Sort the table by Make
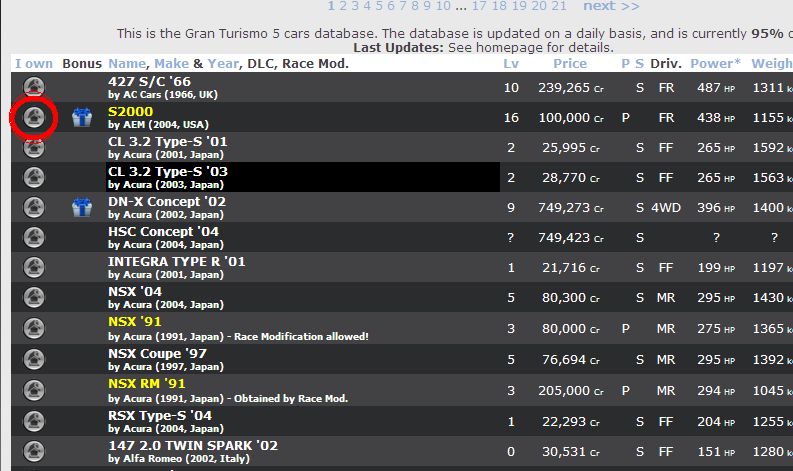 coord(171,64)
